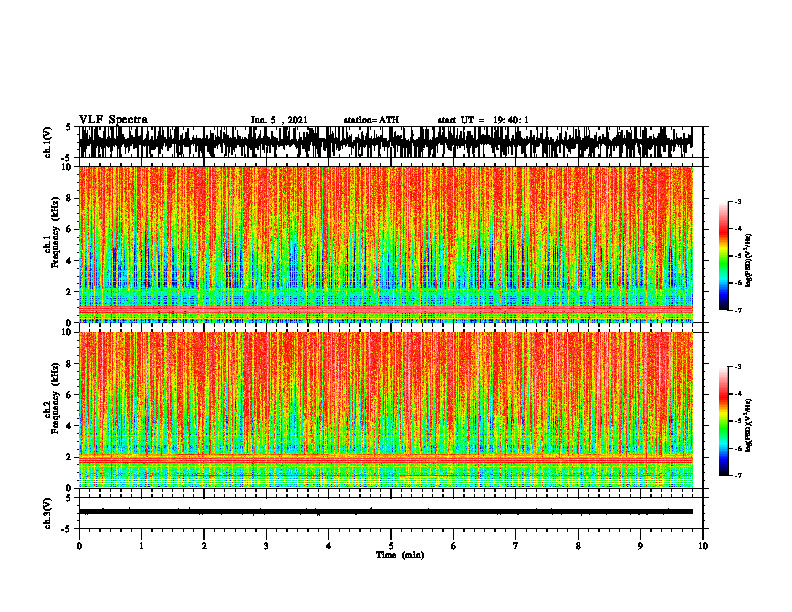792x612 pixels.
Task: Click the "9" tick on the time axis
Action: point(640,546)
